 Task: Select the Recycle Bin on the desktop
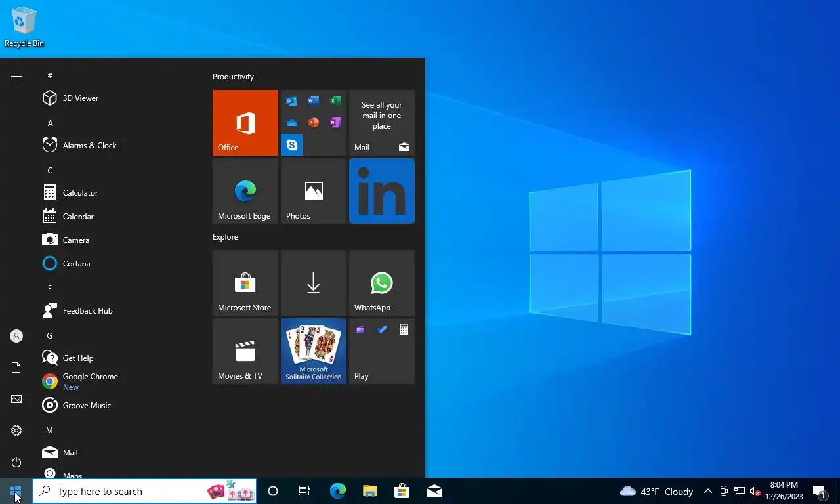[24, 27]
